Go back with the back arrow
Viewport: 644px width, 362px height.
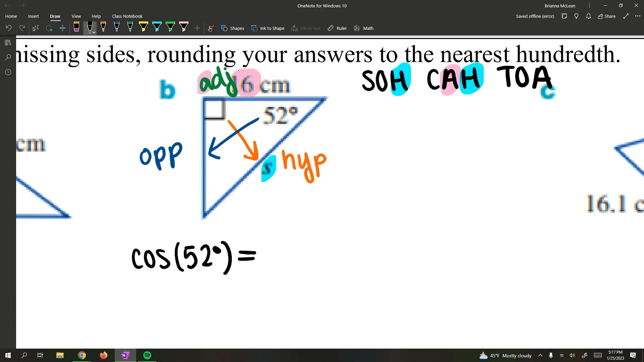pyautogui.click(x=7, y=5)
